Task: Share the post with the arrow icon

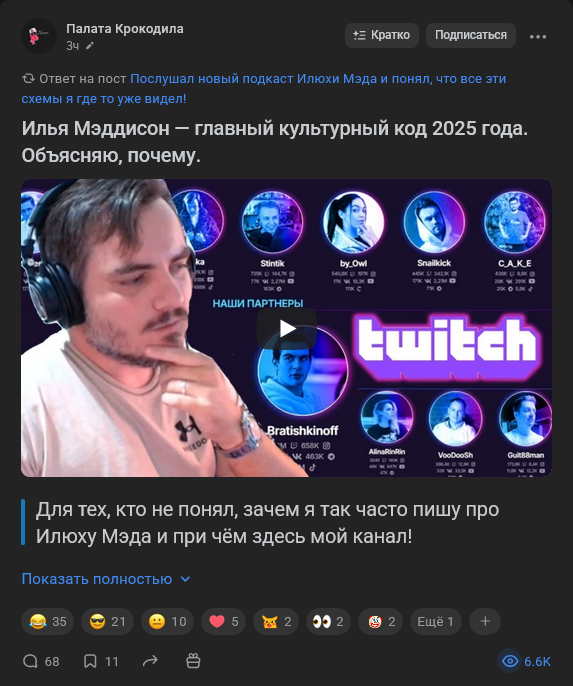Action: coord(150,661)
